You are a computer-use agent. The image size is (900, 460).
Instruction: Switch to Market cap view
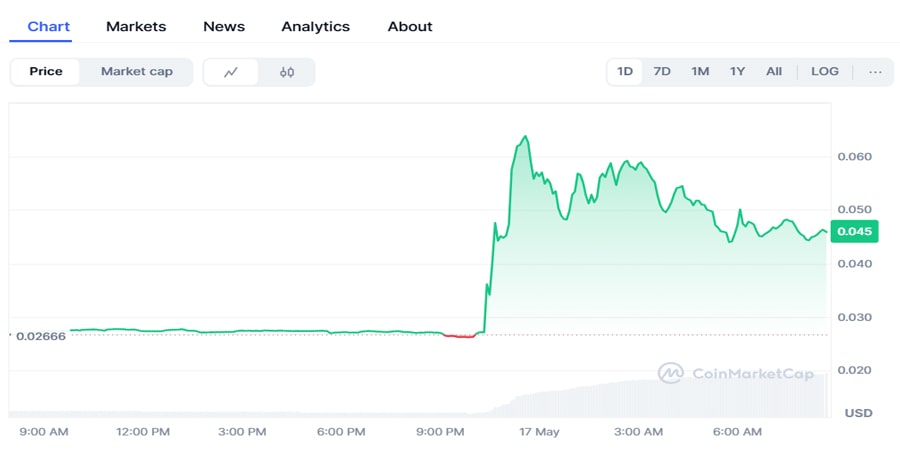point(137,72)
